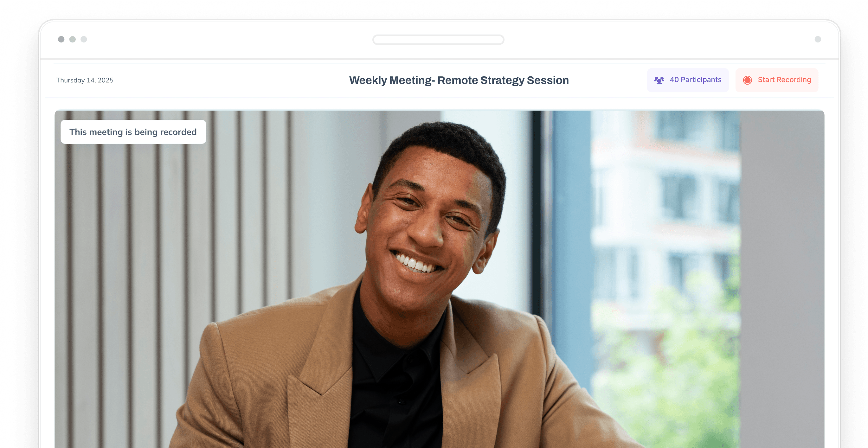868x448 pixels.
Task: Click the gray dot at the title bar's right end
Action: tap(818, 39)
